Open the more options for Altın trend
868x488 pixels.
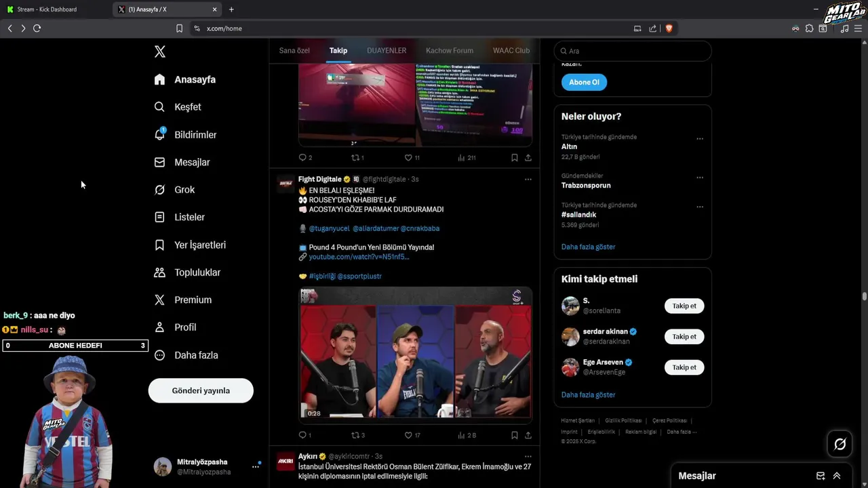click(700, 139)
